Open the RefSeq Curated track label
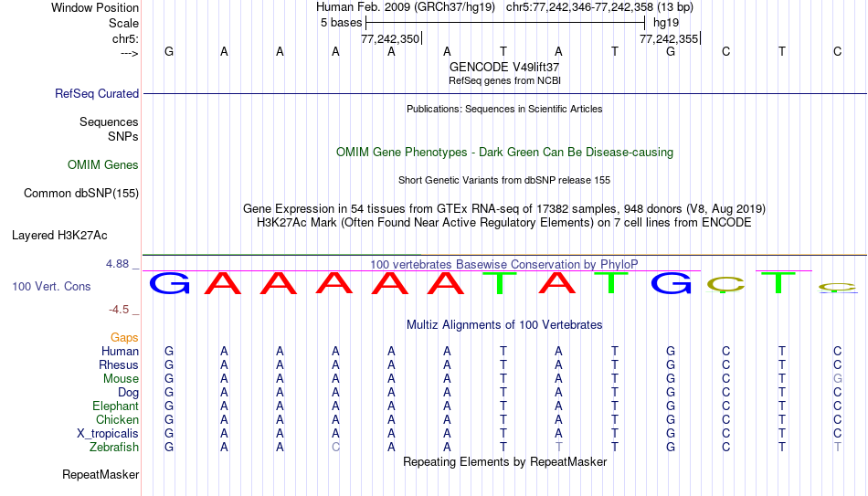 tap(96, 93)
